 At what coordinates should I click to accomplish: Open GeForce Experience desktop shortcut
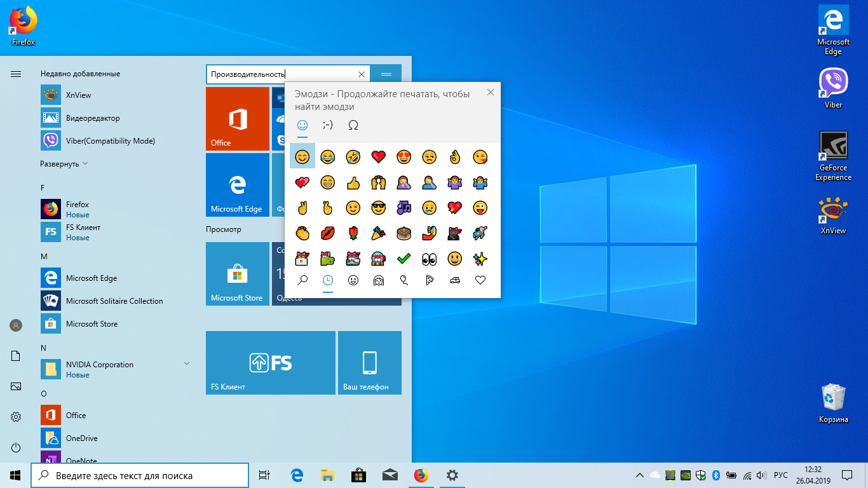click(833, 156)
